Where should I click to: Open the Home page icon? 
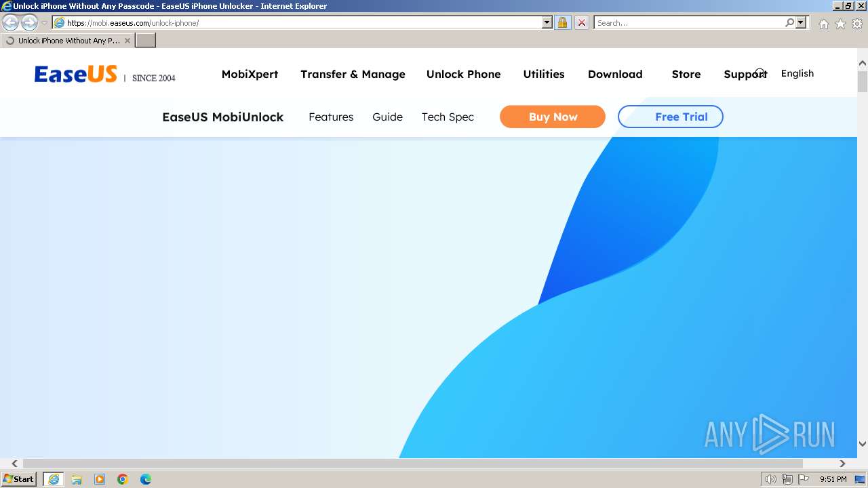[823, 24]
